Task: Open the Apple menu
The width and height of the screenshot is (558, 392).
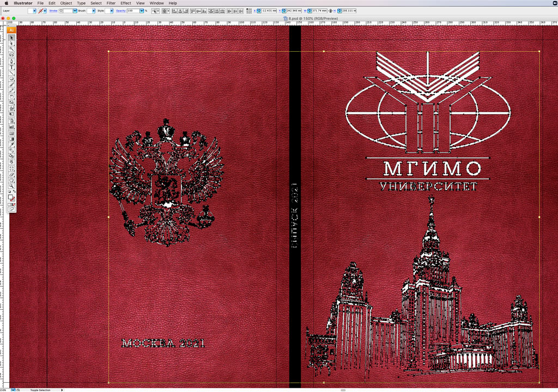Action: (7, 3)
